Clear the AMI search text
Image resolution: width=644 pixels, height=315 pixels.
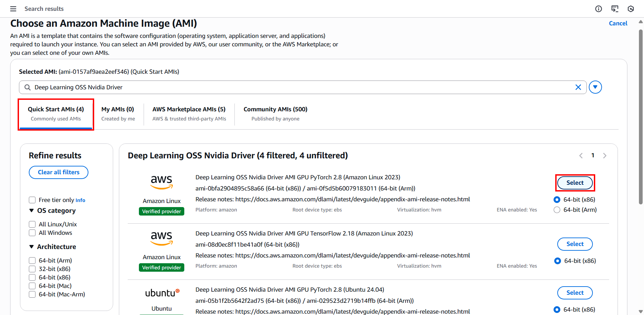(578, 87)
